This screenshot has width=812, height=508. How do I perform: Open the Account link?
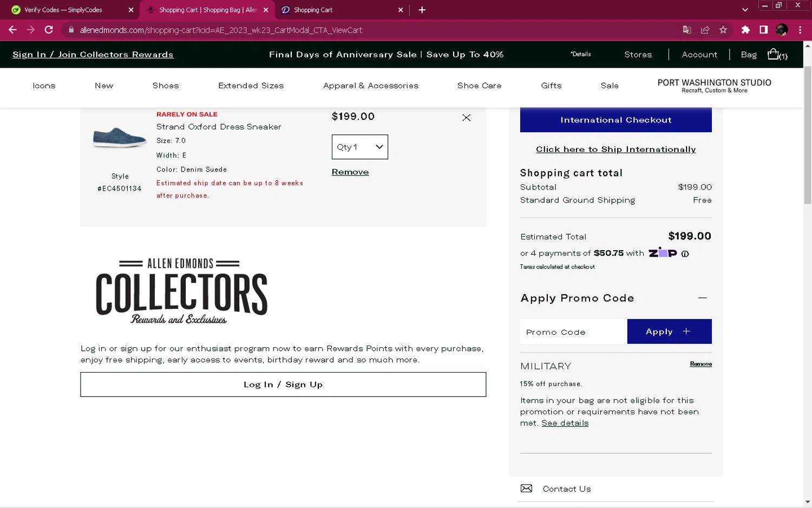(699, 55)
